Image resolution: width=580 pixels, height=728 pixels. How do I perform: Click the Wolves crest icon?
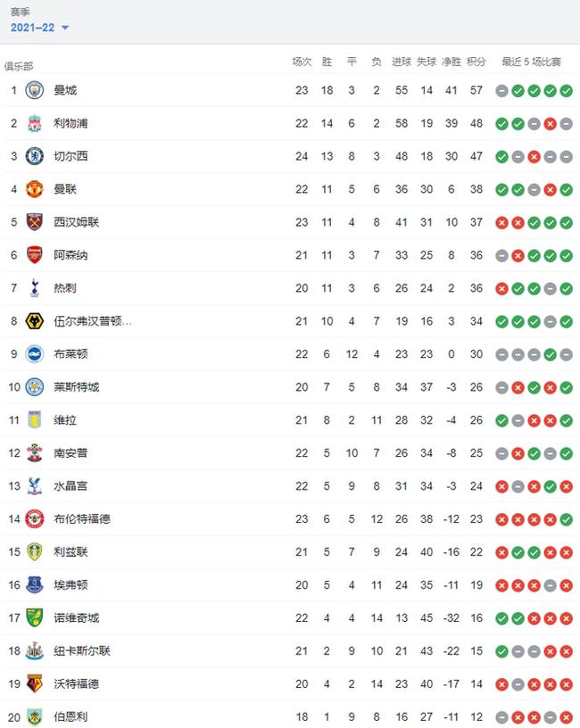click(35, 321)
